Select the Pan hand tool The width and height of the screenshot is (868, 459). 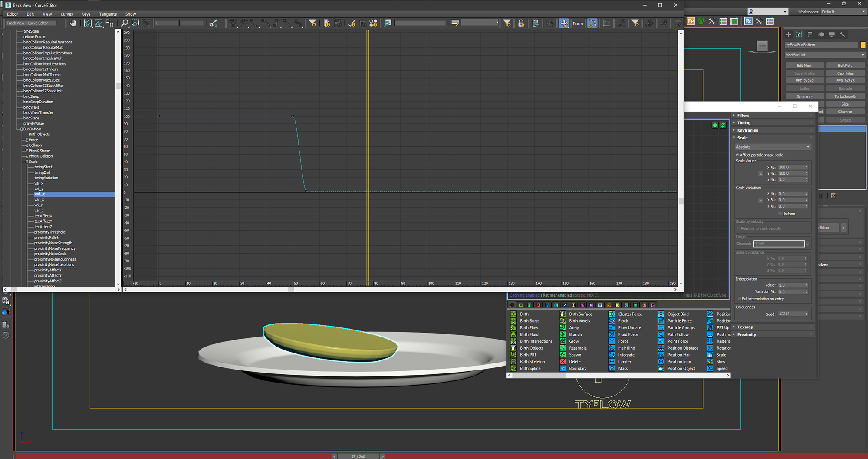pyautogui.click(x=73, y=23)
